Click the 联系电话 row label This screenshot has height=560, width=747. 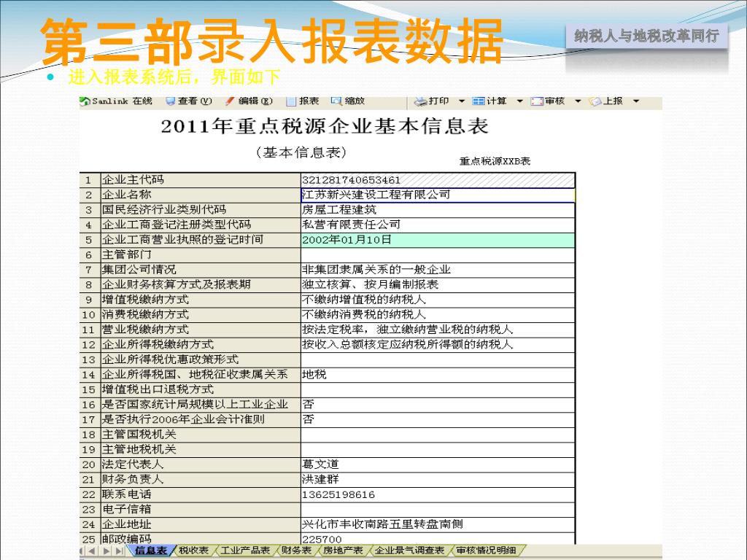(200, 495)
